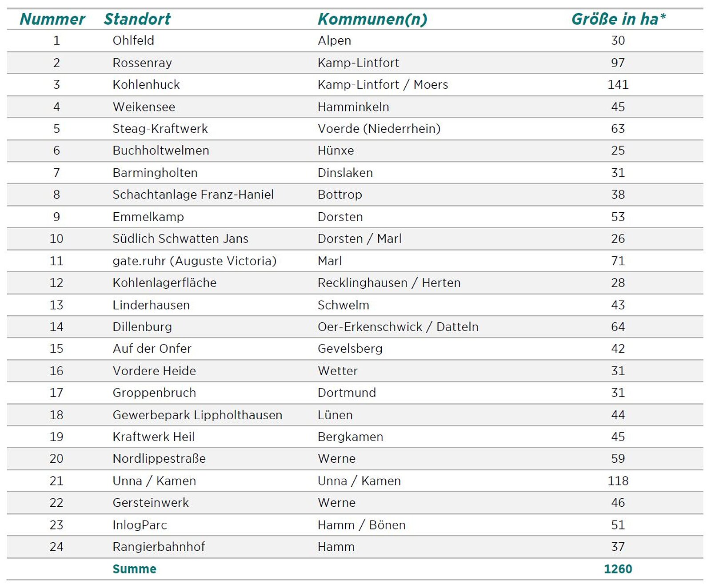
Task: Select gate.ruhr (Auguste Victoria) entry
Action: pos(194,261)
